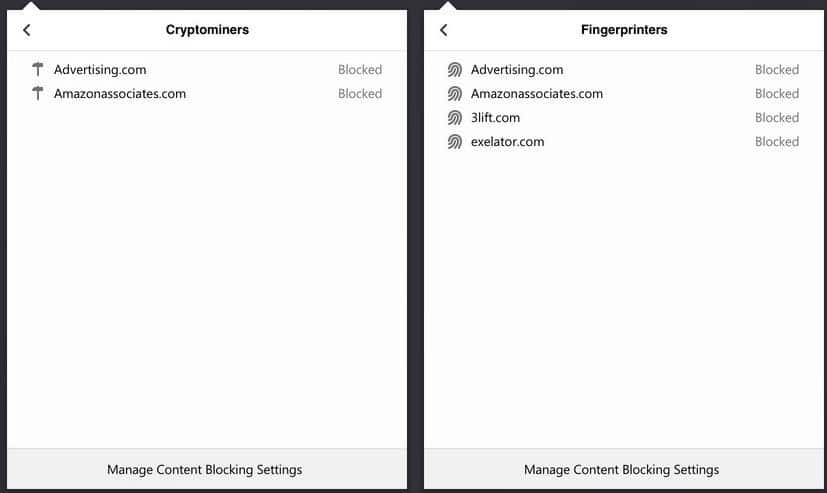Click fingerprint icon beside Advertising.com
827x493 pixels.
[455, 70]
